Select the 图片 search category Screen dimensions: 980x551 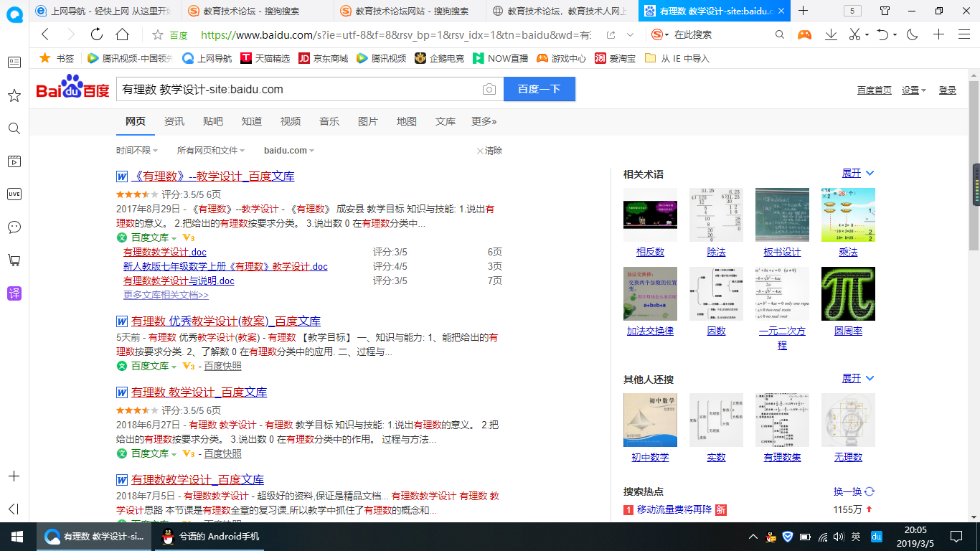click(x=368, y=121)
